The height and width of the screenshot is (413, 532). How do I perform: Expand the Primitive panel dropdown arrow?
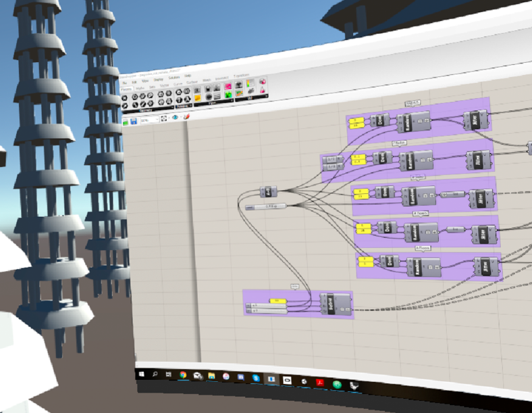tap(190, 105)
